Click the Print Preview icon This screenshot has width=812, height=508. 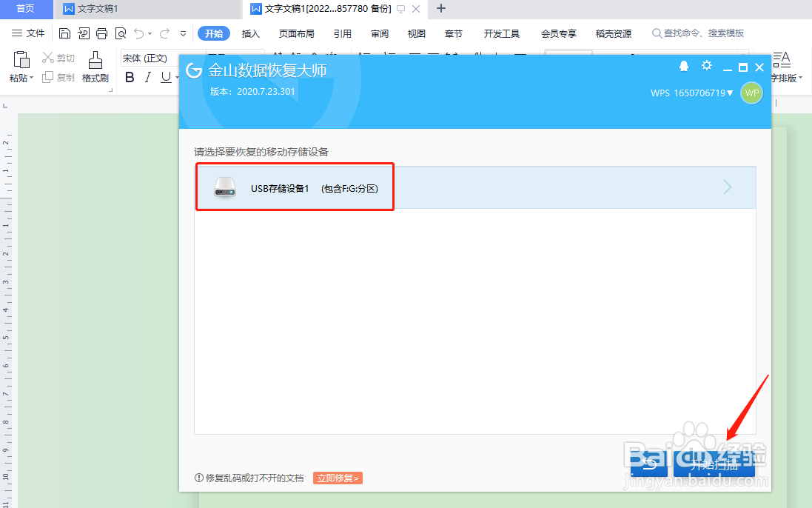click(x=121, y=33)
